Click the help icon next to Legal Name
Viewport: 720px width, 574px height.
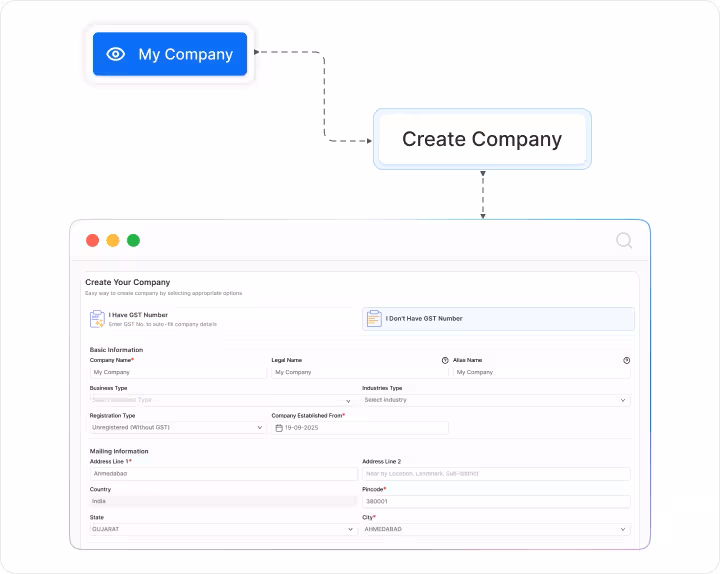(x=445, y=360)
